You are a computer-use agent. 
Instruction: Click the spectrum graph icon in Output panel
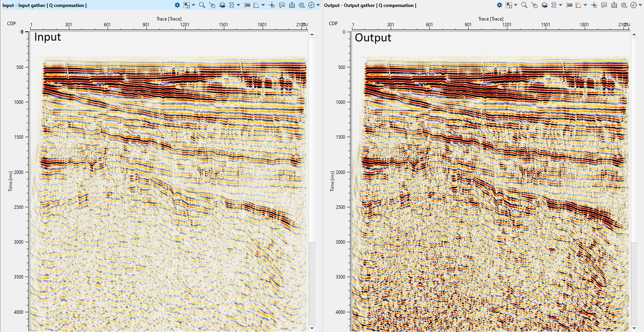(x=579, y=5)
